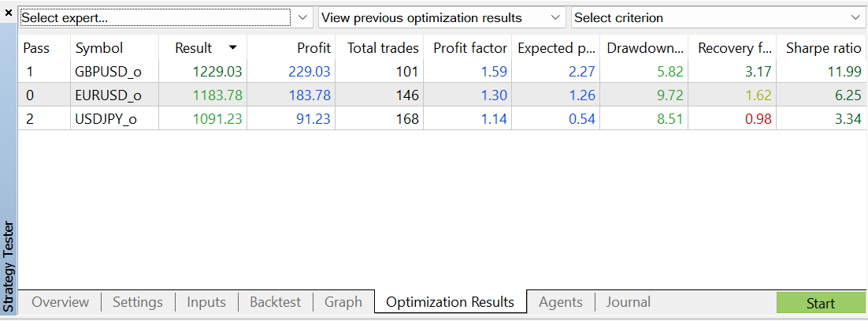Expand the optimization results view dropdown
Viewport: 868px width, 321px height.
(x=556, y=17)
